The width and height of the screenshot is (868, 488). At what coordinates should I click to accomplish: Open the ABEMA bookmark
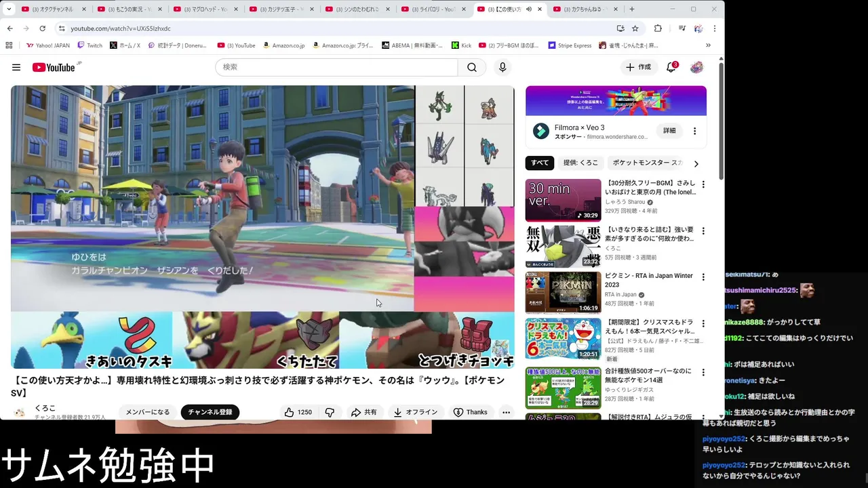point(412,45)
